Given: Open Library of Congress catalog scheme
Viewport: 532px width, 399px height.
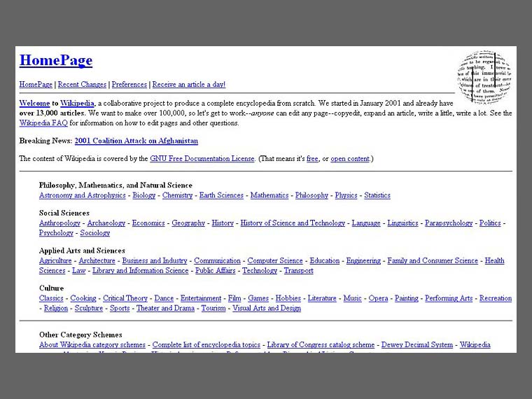Looking at the screenshot, I should pos(321,344).
